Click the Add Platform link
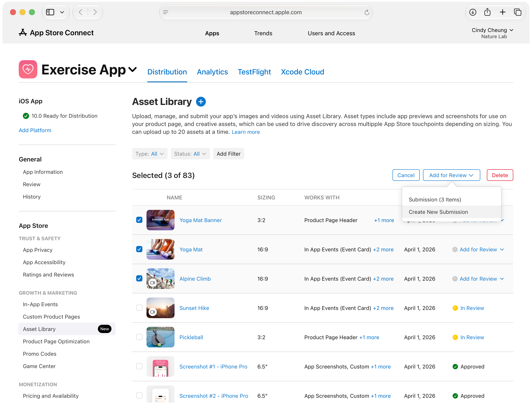Image resolution: width=532 pixels, height=406 pixels. click(35, 130)
